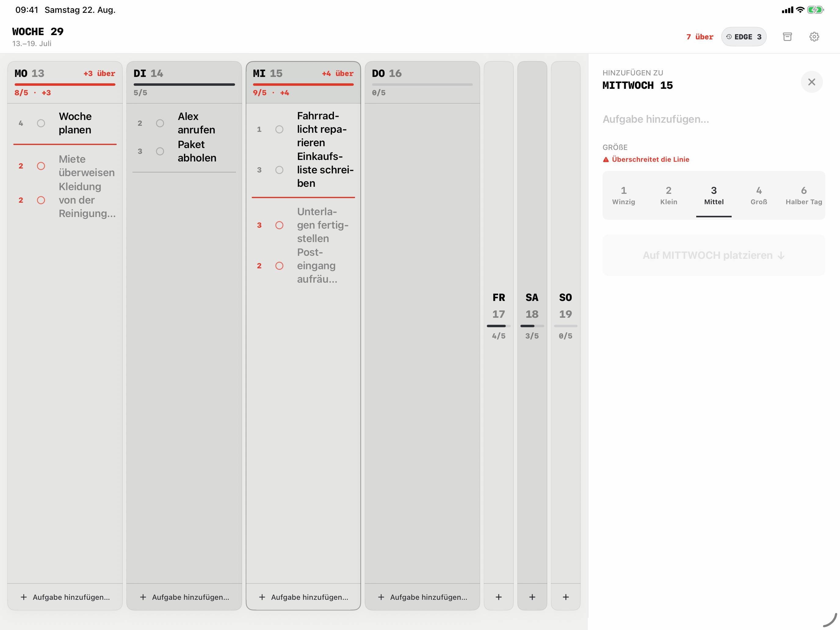Click plus icon in Sunday column
This screenshot has width=840, height=630.
point(565,597)
